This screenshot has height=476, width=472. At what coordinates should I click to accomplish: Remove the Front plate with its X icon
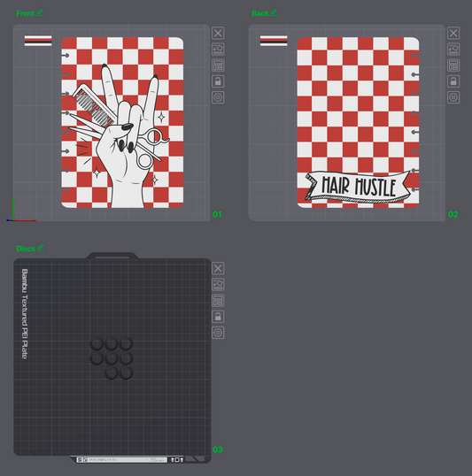click(x=218, y=33)
